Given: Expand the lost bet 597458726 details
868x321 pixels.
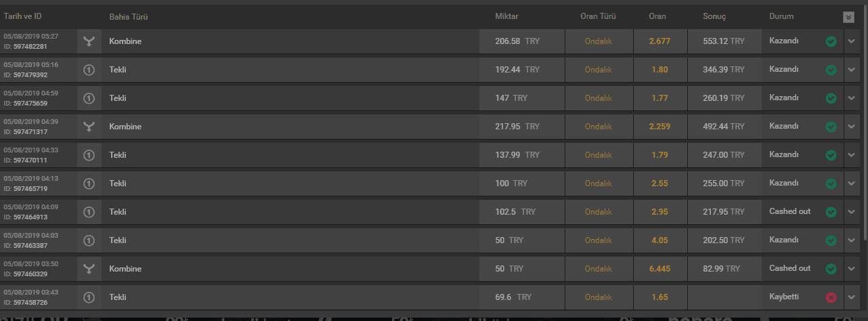Looking at the screenshot, I should click(852, 297).
